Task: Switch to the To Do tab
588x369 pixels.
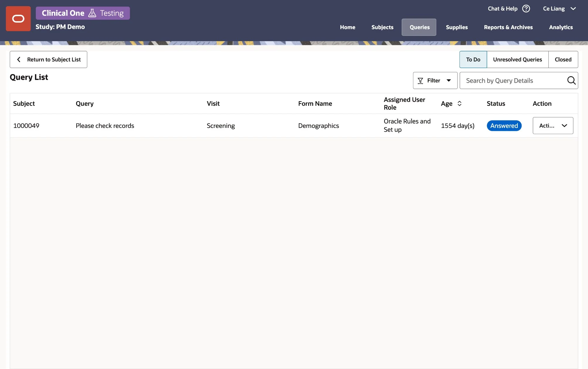Action: coord(473,59)
